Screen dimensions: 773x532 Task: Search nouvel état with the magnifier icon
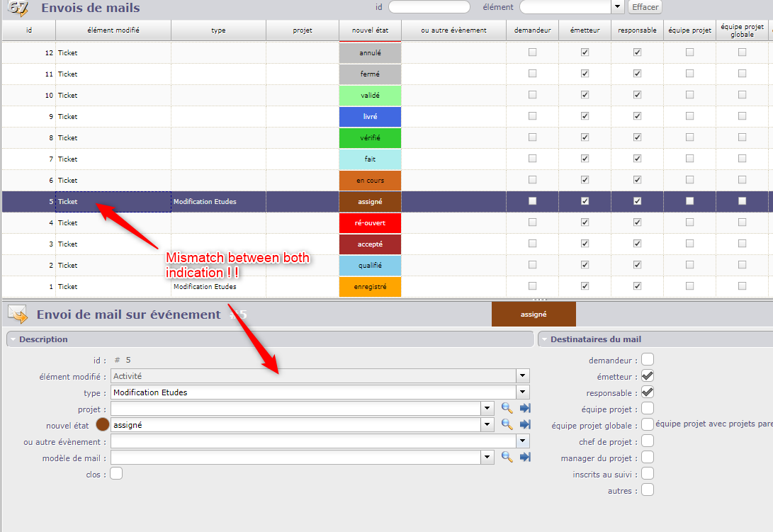point(507,424)
